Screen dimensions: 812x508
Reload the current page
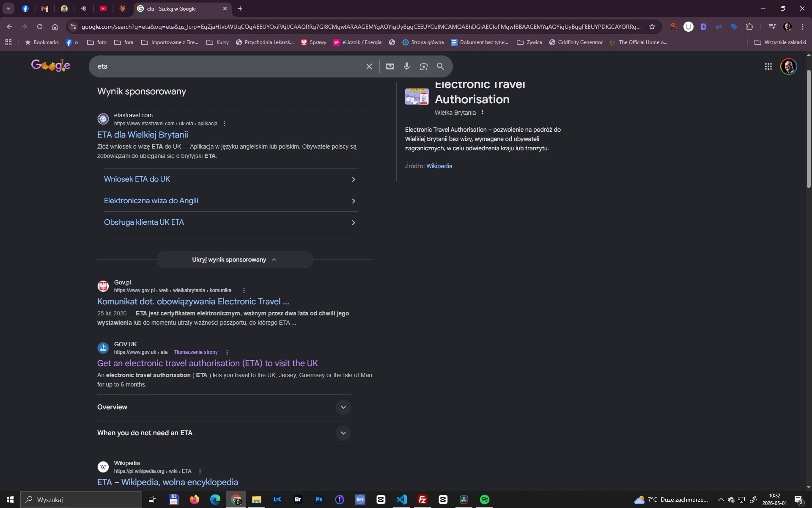pos(40,27)
